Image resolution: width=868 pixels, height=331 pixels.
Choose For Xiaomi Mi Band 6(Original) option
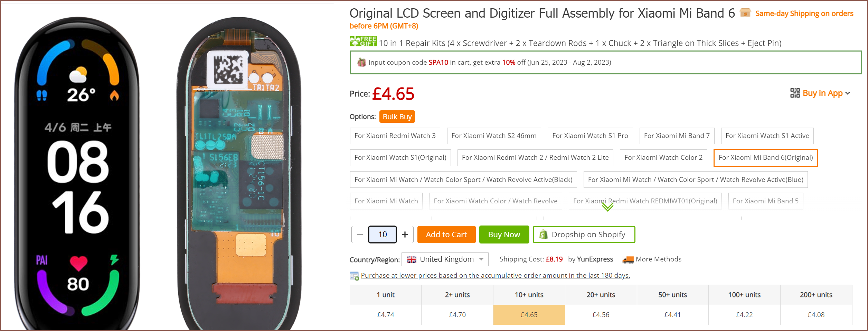point(765,158)
